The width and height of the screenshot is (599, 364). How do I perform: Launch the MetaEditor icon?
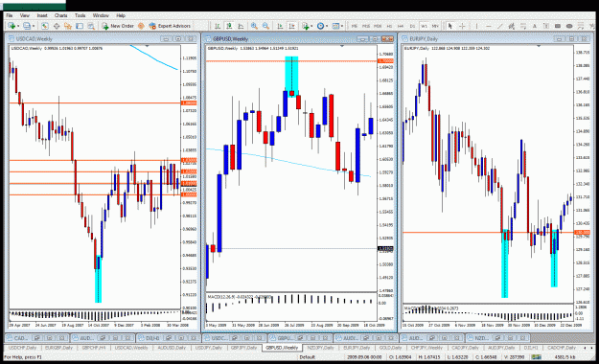coord(141,26)
